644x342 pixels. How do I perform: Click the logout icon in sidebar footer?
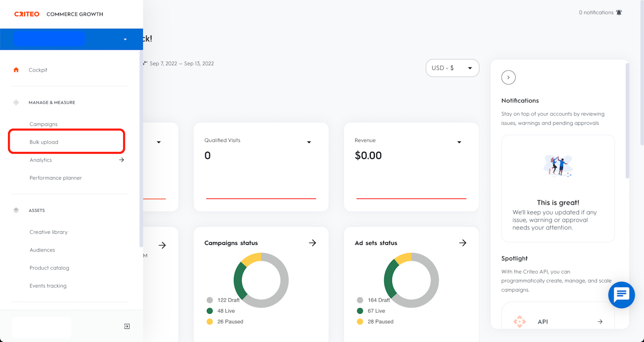tap(127, 326)
